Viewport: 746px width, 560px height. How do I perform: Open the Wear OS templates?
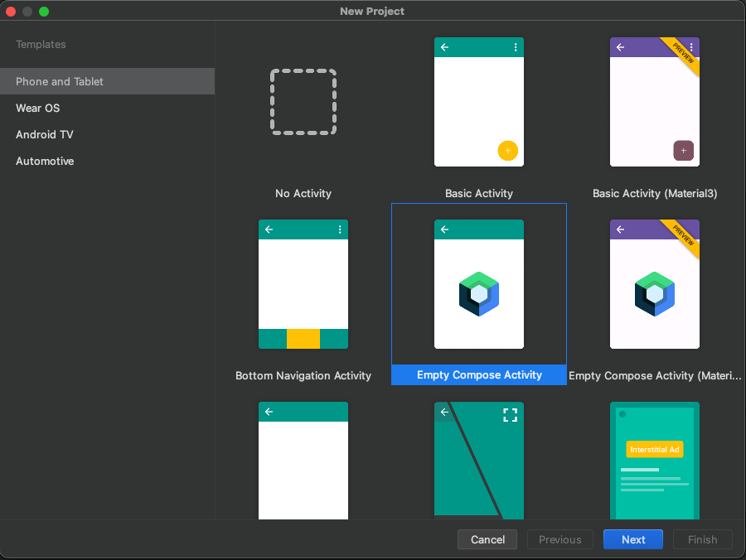click(107, 108)
